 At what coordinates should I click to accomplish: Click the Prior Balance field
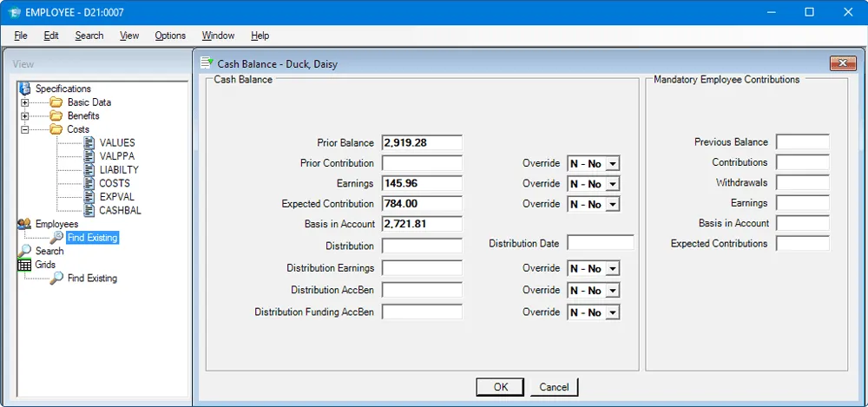422,142
